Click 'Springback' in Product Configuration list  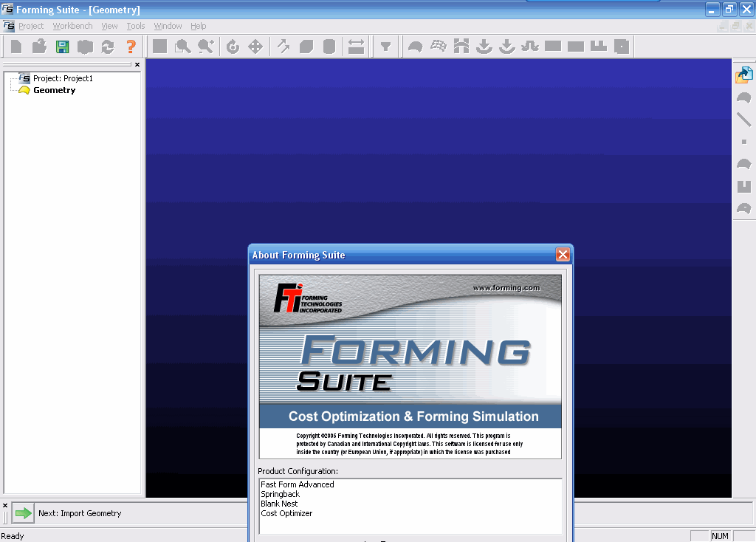point(280,494)
